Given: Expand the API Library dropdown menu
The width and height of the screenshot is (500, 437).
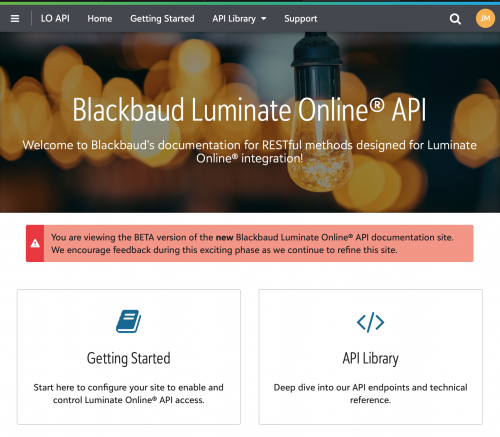Looking at the screenshot, I should tap(239, 19).
